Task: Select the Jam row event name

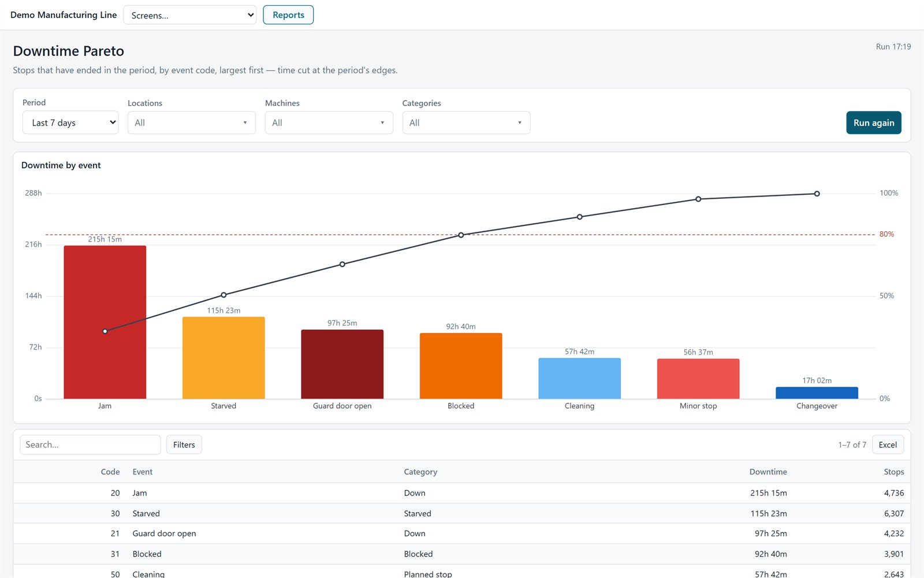Action: pyautogui.click(x=140, y=493)
